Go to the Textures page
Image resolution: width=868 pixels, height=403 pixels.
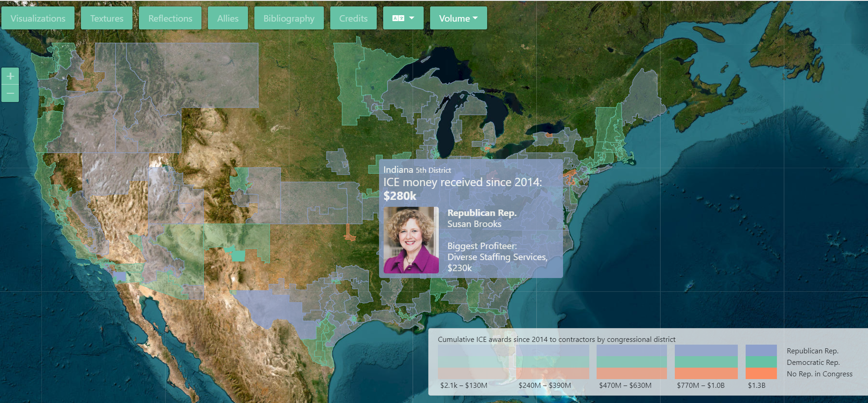click(x=107, y=18)
